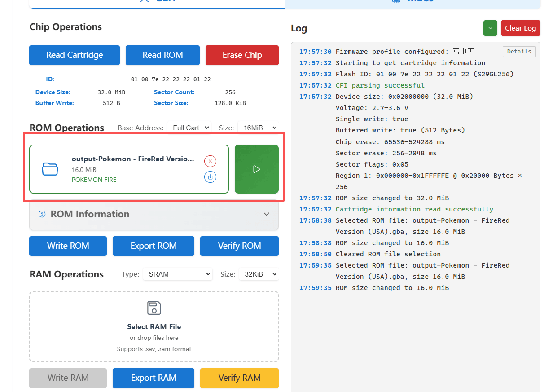553x392 pixels.
Task: Click the 'Sector flags: 0x05' log line
Action: point(372,164)
